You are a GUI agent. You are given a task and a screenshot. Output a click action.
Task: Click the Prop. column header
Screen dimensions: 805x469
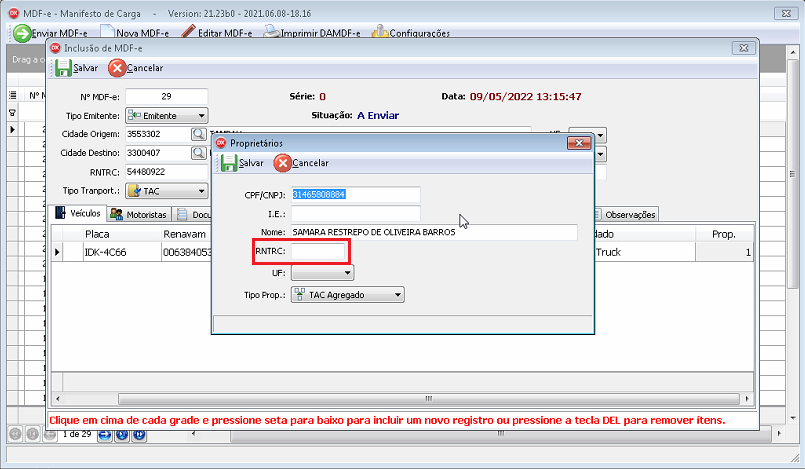click(x=724, y=234)
